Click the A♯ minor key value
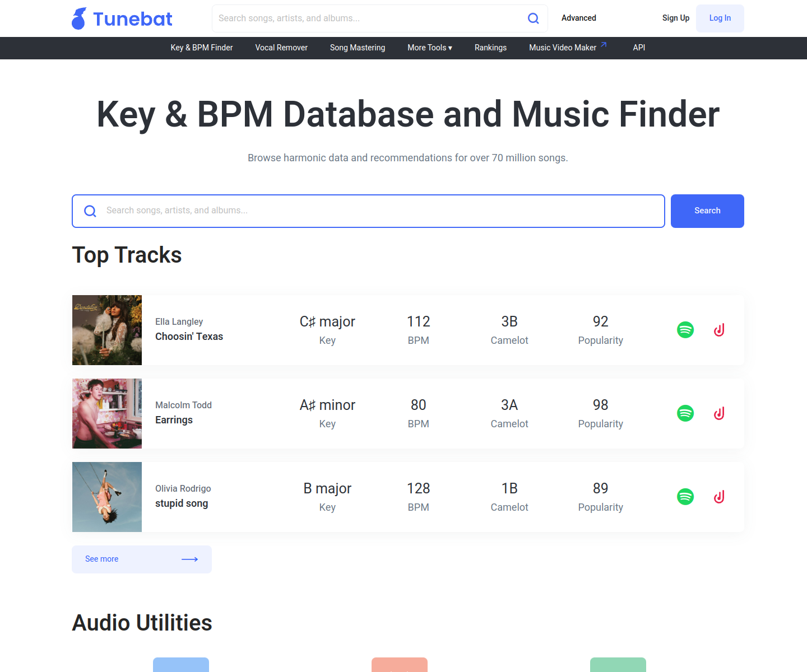The width and height of the screenshot is (807, 672). (327, 405)
